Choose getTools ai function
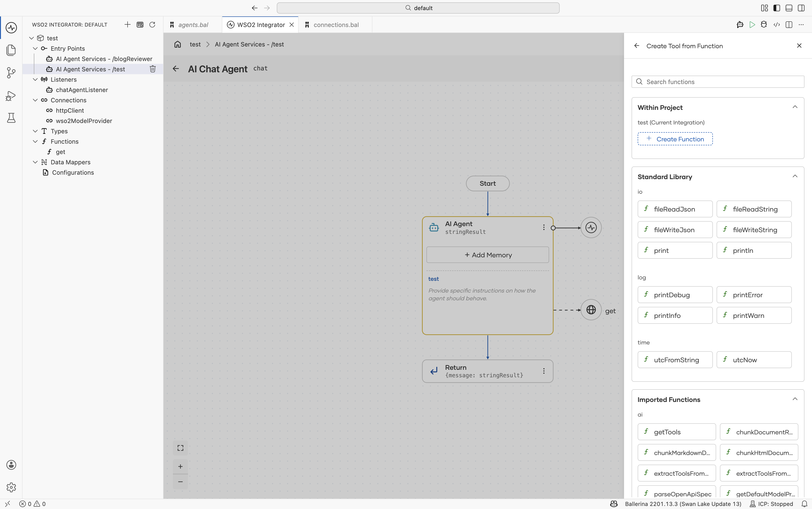The image size is (812, 509). (677, 432)
